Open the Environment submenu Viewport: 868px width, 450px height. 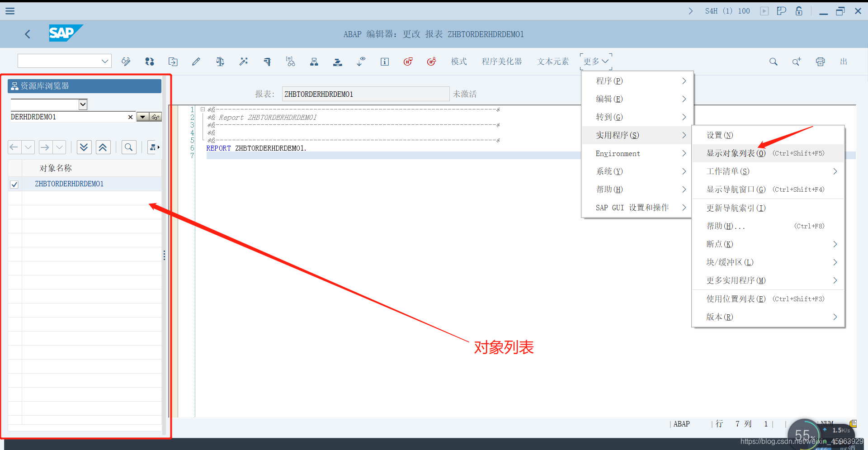[637, 154]
